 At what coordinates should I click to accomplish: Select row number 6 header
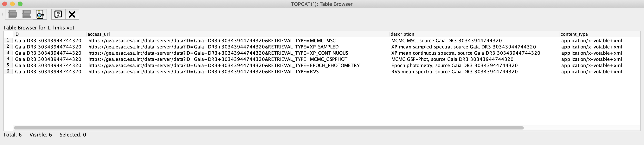(x=8, y=72)
